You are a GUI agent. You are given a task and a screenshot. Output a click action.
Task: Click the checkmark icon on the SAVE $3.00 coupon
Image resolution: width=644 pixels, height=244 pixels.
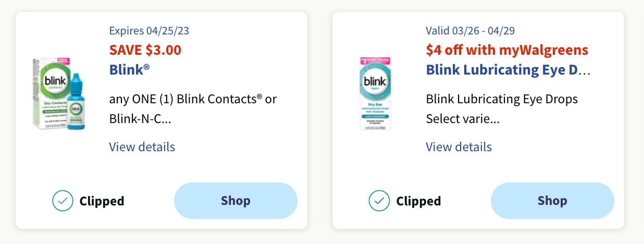coord(63,201)
